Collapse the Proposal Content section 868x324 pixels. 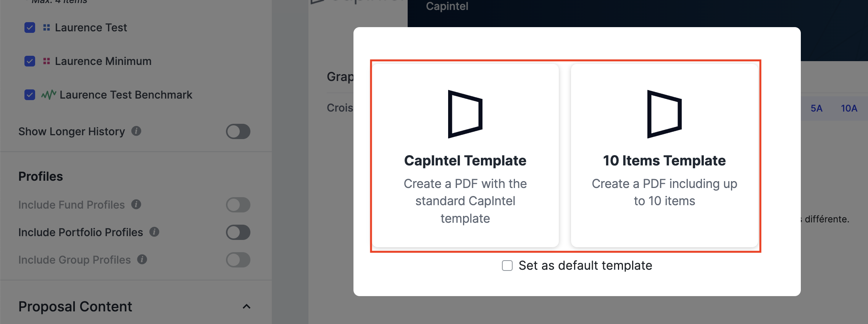[247, 306]
